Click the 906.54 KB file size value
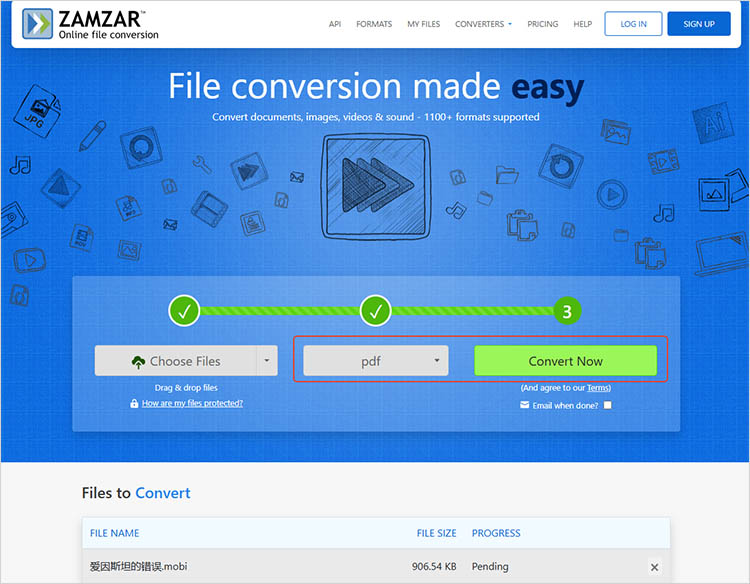This screenshot has width=750, height=584. pos(434,567)
